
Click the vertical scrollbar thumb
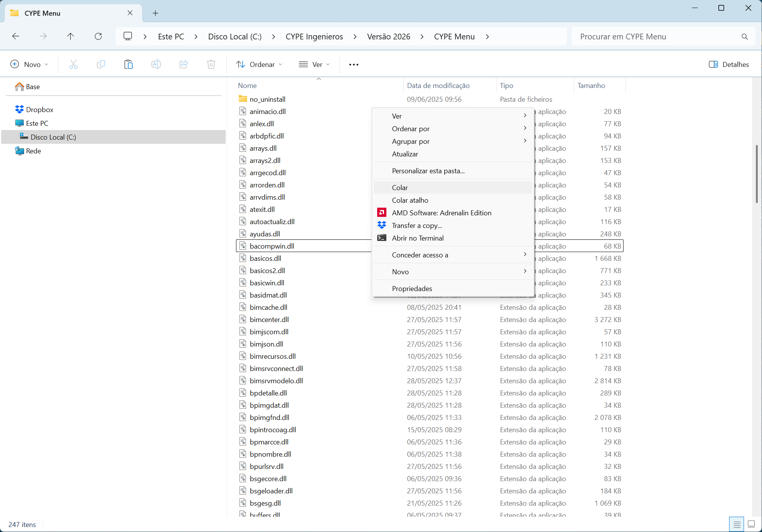(756, 174)
